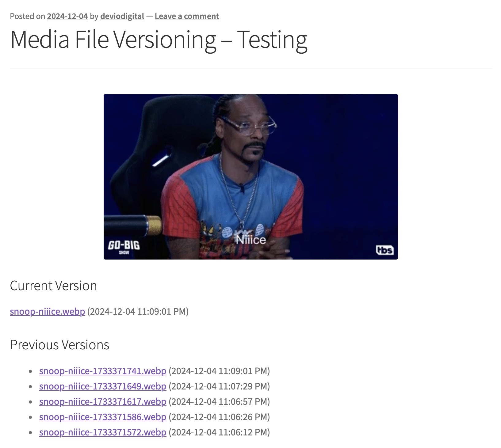Screen dimensions: 501x448
Task: Open current version snoop-niiice.webp link
Action: click(47, 311)
